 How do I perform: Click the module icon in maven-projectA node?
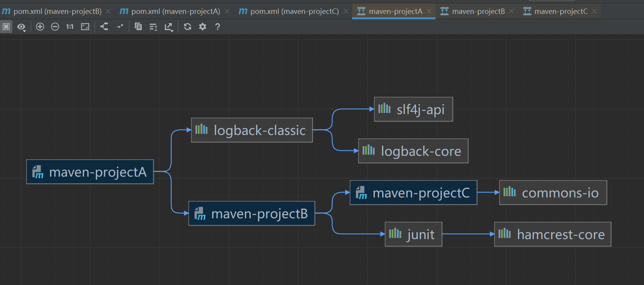(38, 172)
